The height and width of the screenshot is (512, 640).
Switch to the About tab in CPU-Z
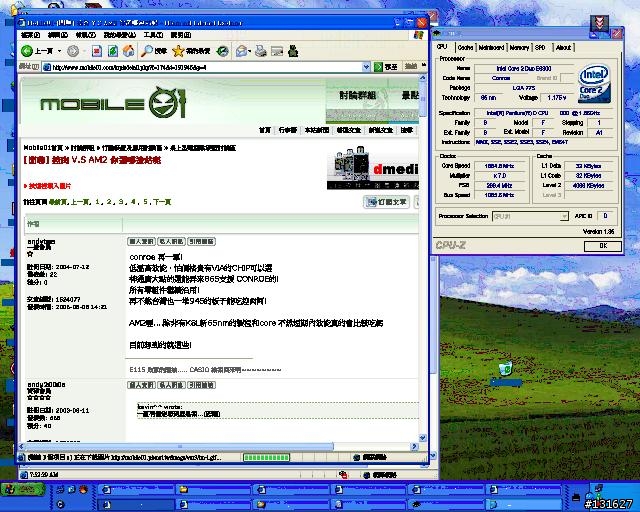click(x=563, y=47)
